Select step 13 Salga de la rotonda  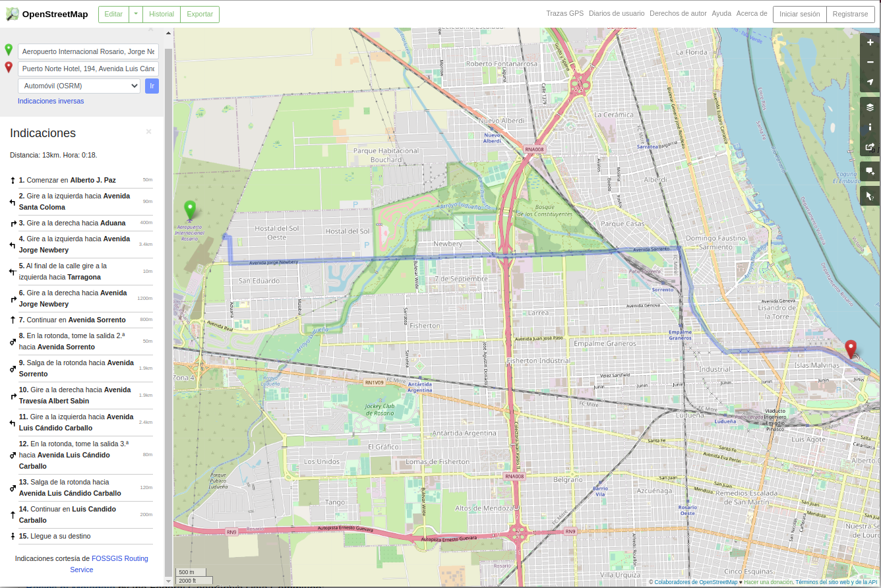tap(81, 488)
